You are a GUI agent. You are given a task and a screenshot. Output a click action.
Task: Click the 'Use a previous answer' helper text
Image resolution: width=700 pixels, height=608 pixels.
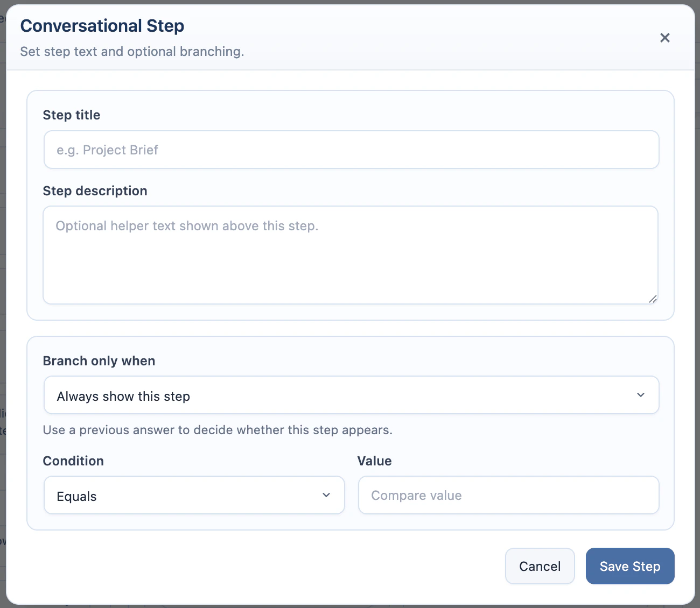[x=218, y=430]
